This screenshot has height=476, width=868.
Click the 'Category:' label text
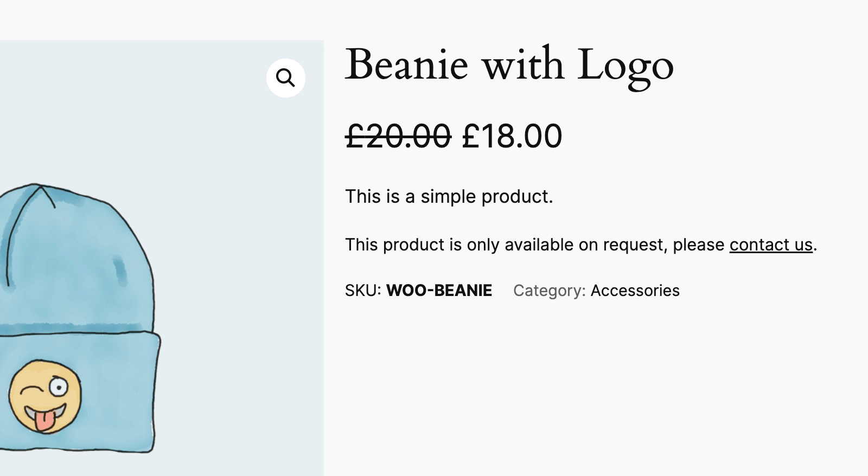click(x=548, y=291)
